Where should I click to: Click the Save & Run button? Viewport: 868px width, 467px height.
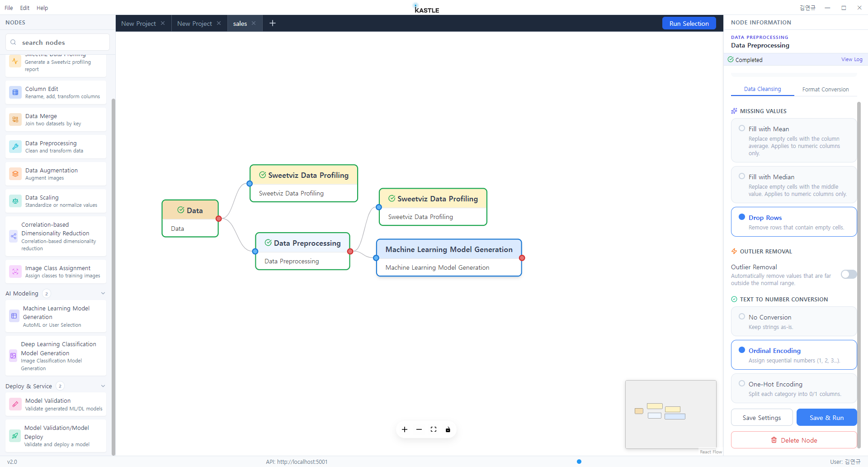click(x=826, y=418)
